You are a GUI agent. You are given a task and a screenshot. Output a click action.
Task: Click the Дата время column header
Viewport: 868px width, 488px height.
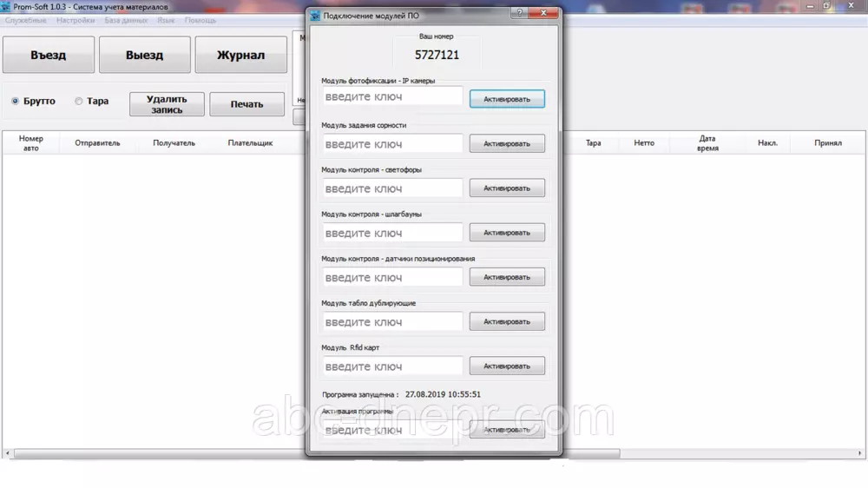click(707, 143)
